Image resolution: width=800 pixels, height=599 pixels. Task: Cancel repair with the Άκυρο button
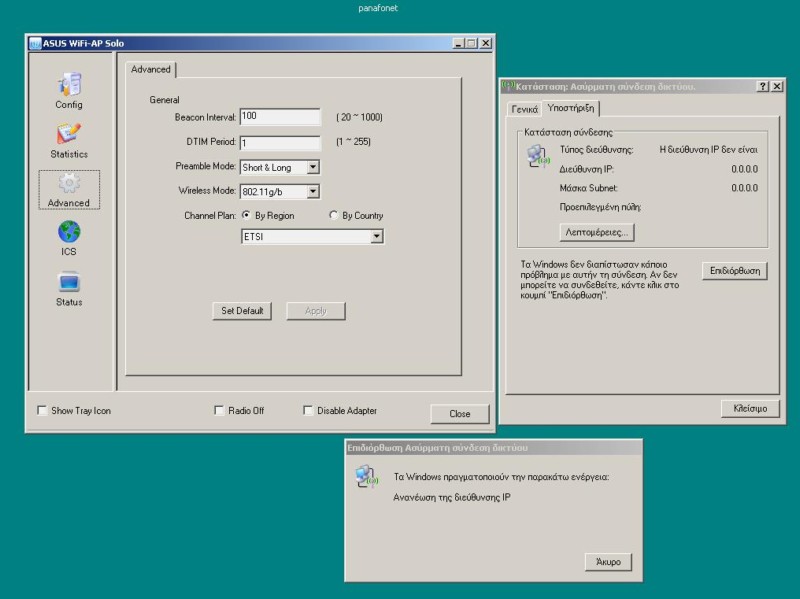(x=608, y=562)
